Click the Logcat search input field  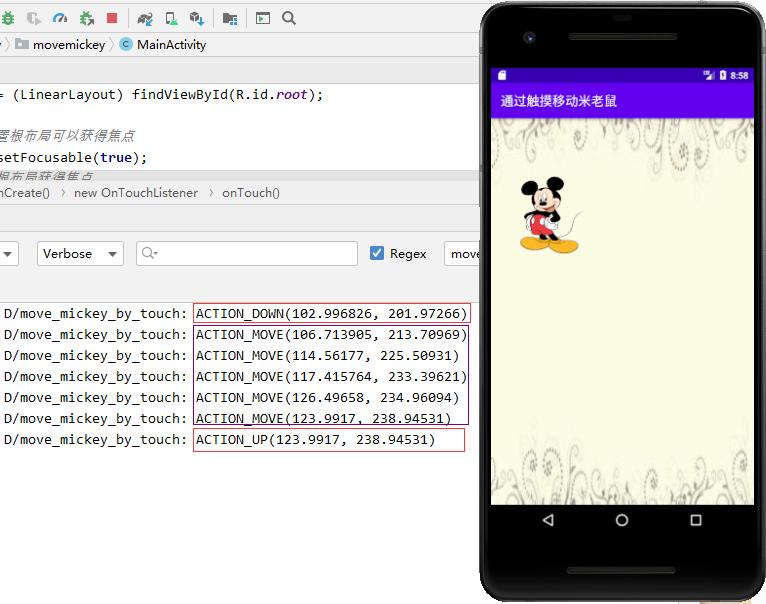tap(247, 253)
